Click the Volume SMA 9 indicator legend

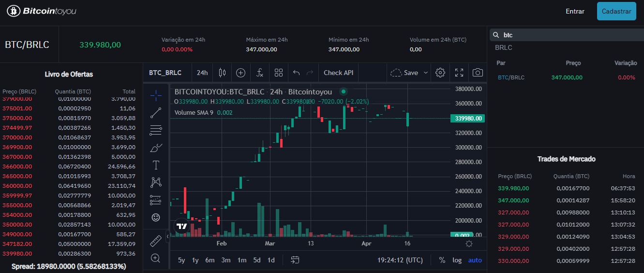coord(203,113)
